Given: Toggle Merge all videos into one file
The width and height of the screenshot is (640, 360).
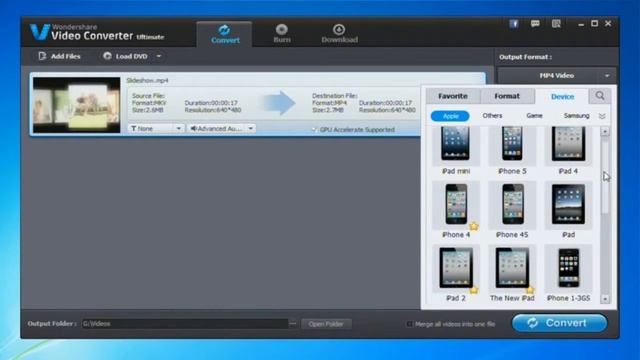Looking at the screenshot, I should tap(409, 324).
